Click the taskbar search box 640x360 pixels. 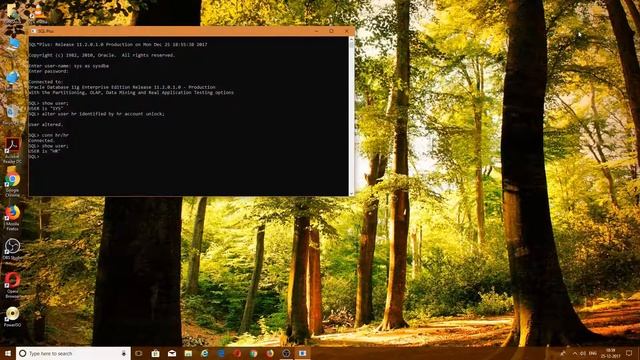click(x=73, y=353)
